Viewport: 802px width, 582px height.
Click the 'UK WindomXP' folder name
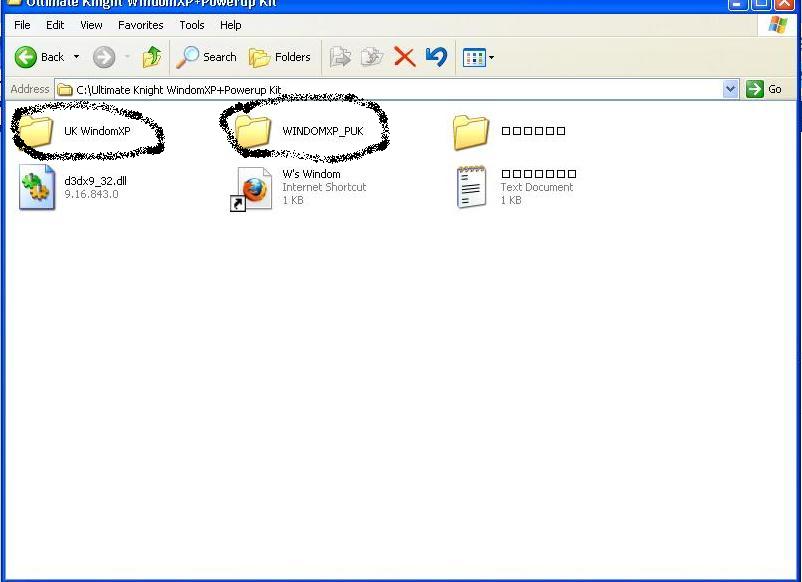tap(97, 131)
